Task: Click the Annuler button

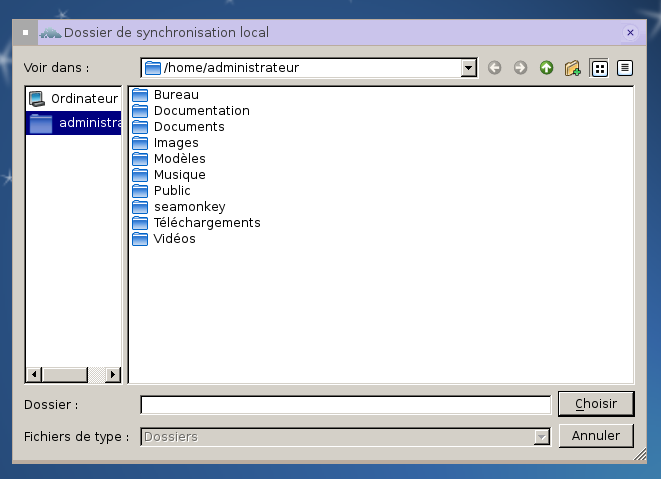Action: 596,436
